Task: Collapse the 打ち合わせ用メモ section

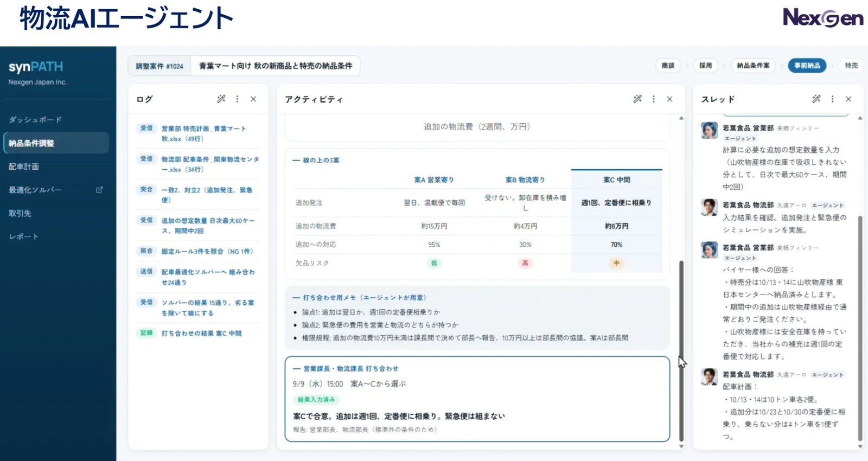Action: (359, 298)
